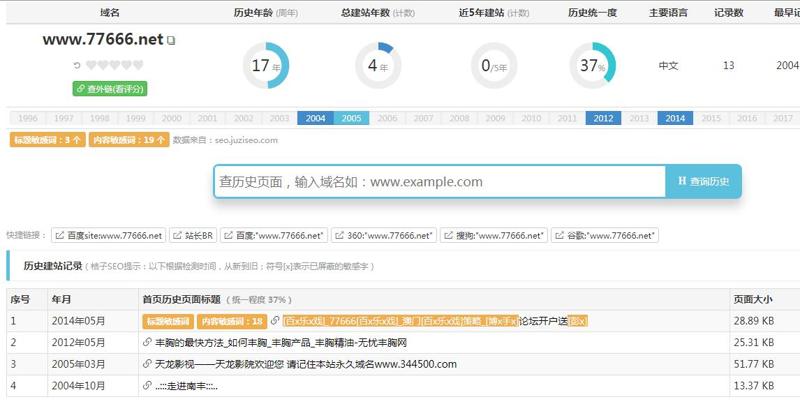Open the 丰胸的最快方法 history page title

click(x=281, y=342)
